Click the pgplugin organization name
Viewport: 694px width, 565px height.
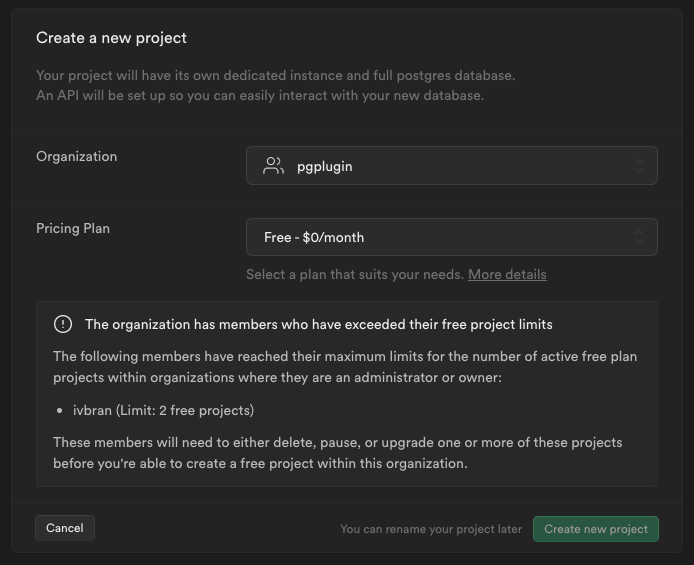tap(324, 166)
